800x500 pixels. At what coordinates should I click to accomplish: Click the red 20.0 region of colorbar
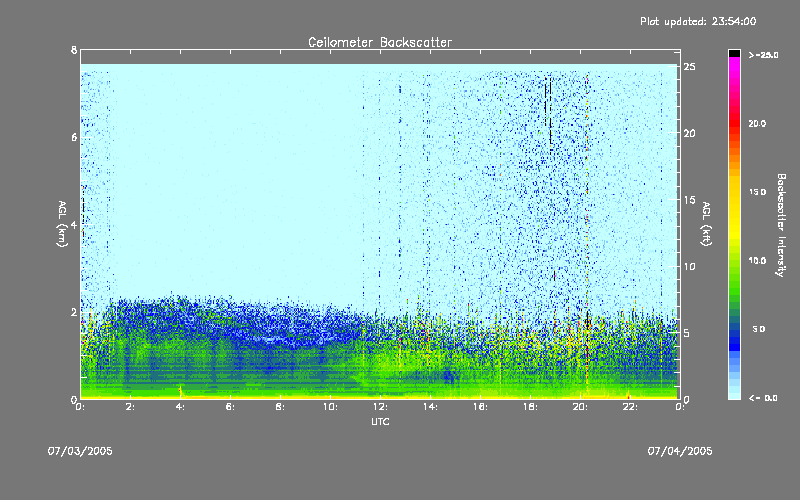coord(734,124)
